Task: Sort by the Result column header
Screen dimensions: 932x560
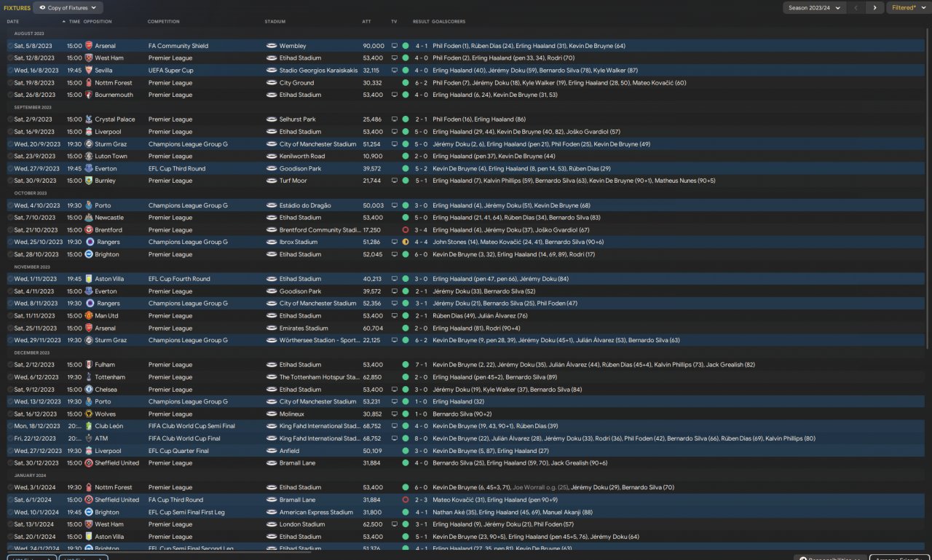Action: click(x=421, y=22)
